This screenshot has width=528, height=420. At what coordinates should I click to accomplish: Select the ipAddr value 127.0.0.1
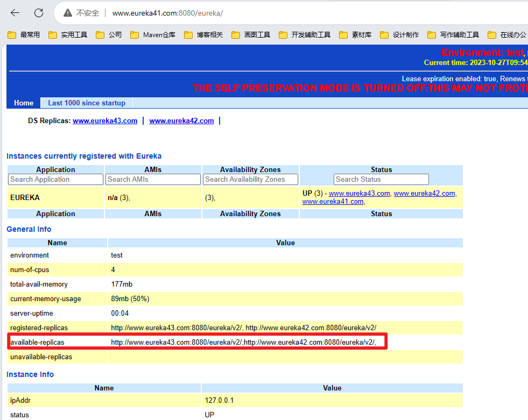pos(219,400)
